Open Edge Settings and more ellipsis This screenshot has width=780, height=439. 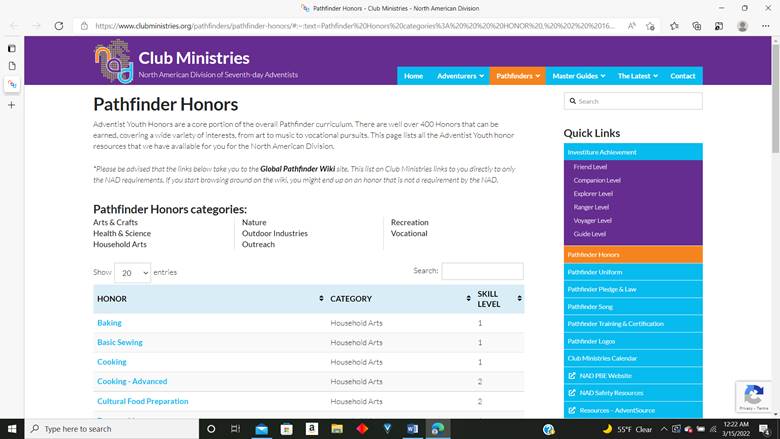coord(766,26)
